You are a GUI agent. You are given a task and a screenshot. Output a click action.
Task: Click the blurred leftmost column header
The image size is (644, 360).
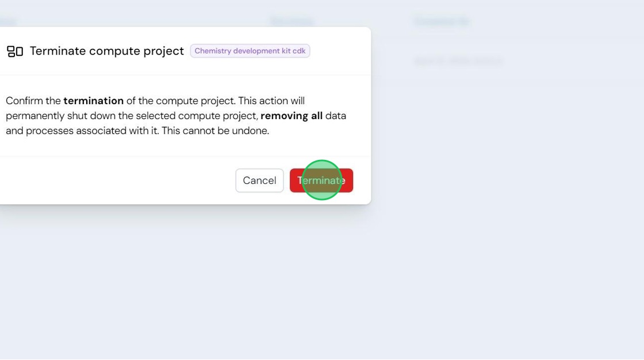pyautogui.click(x=8, y=21)
